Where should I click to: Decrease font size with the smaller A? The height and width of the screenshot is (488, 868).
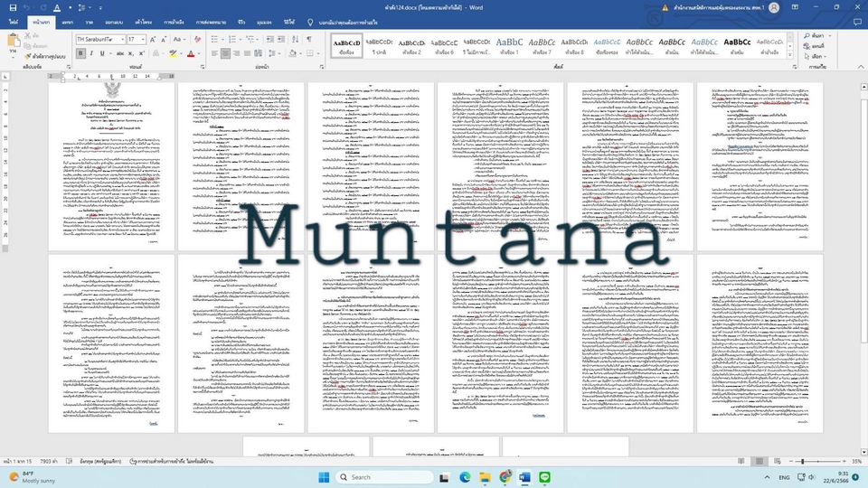click(x=164, y=39)
